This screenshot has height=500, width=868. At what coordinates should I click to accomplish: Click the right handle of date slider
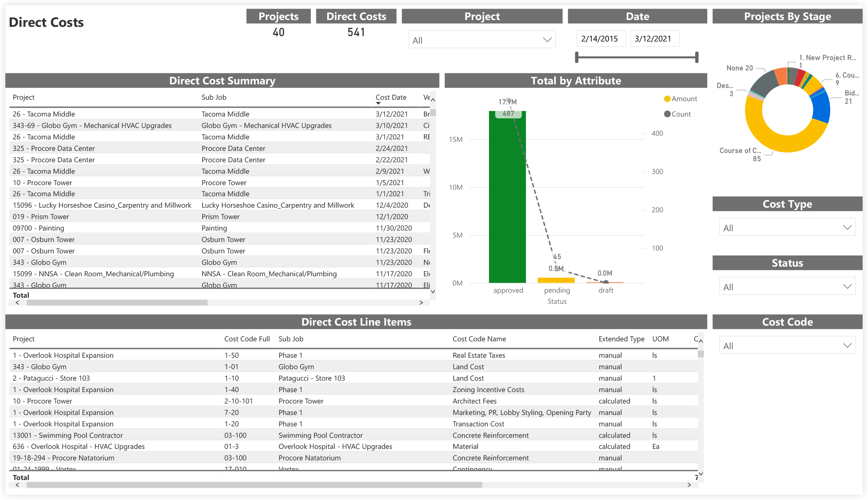click(697, 57)
